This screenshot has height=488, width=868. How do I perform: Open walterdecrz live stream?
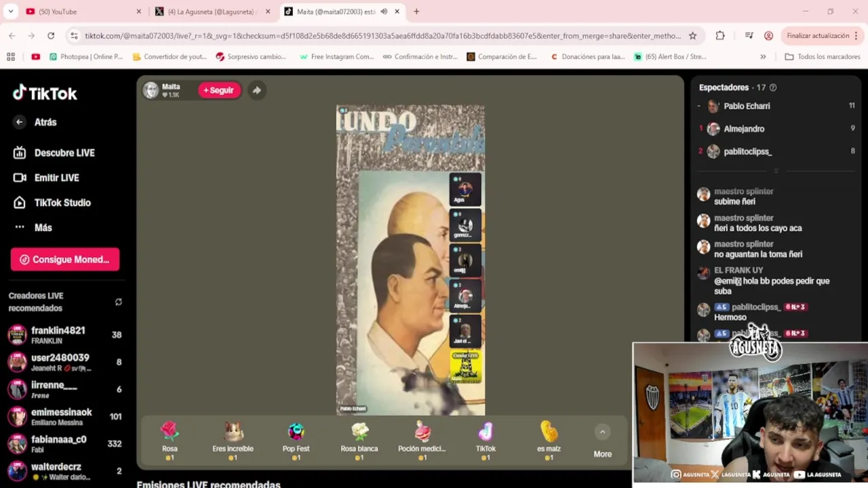click(64, 470)
